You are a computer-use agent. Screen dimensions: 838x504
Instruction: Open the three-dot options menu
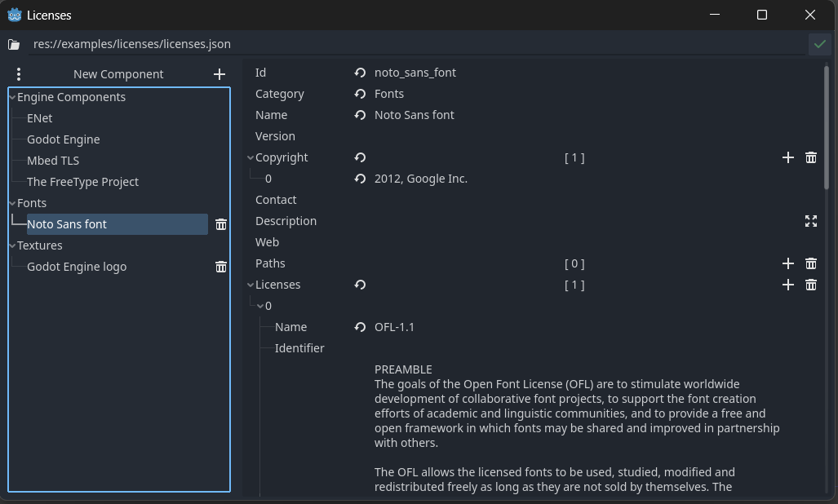point(19,73)
